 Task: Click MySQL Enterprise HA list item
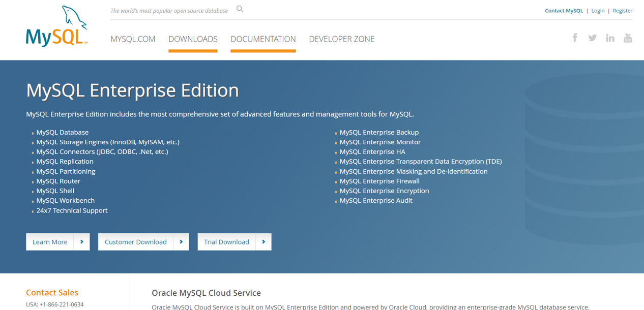(372, 151)
